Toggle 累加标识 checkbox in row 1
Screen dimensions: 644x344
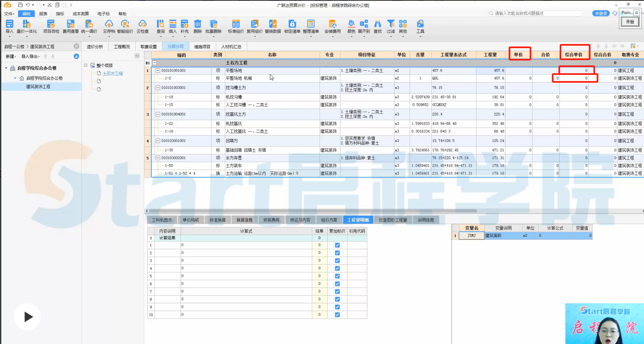(x=337, y=245)
